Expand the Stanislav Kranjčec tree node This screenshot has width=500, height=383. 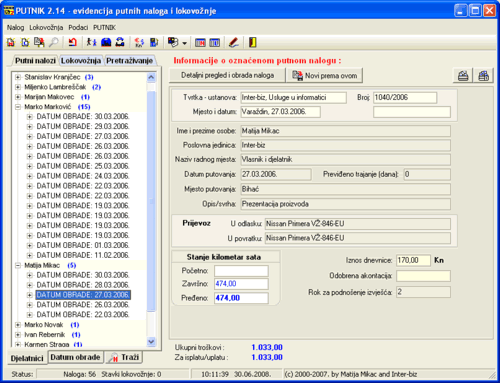pos(18,77)
